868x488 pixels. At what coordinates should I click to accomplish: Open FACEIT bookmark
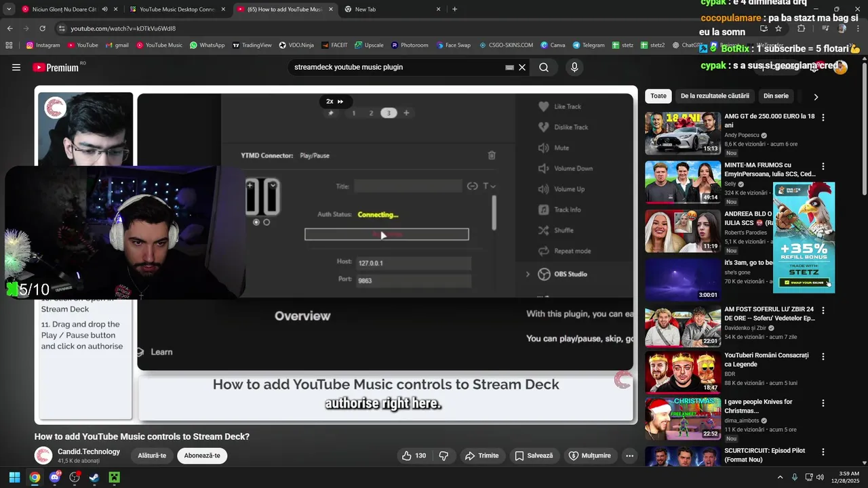(x=334, y=45)
